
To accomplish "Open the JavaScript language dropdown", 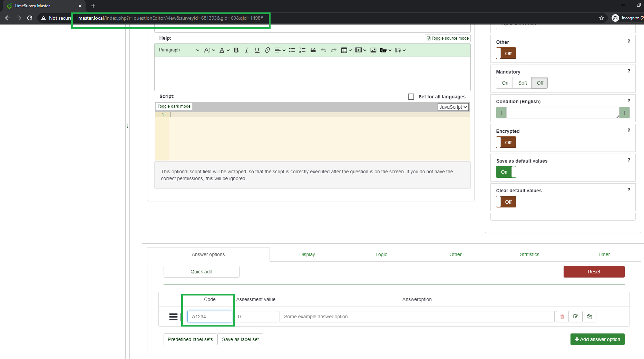I will tap(453, 107).
